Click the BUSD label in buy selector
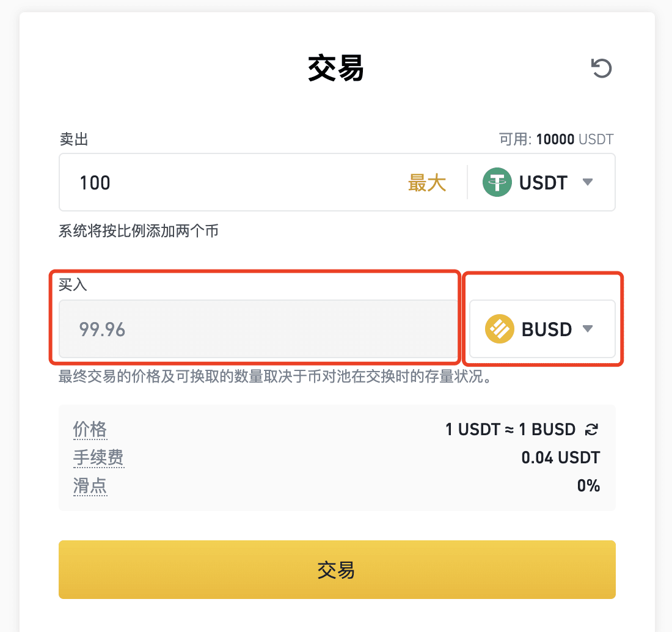672x632 pixels. click(546, 329)
